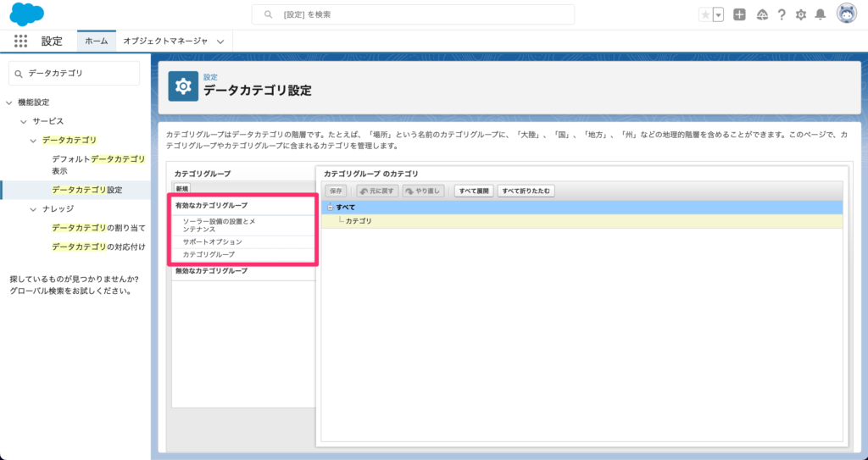The image size is (868, 460).
Task: Click the やり直し redo button
Action: (x=424, y=191)
